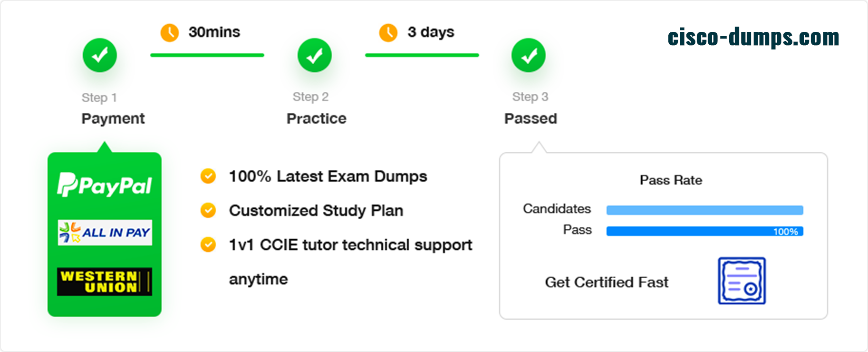The image size is (868, 352).
Task: Click the Step 3 green checkmark circle
Action: (528, 55)
